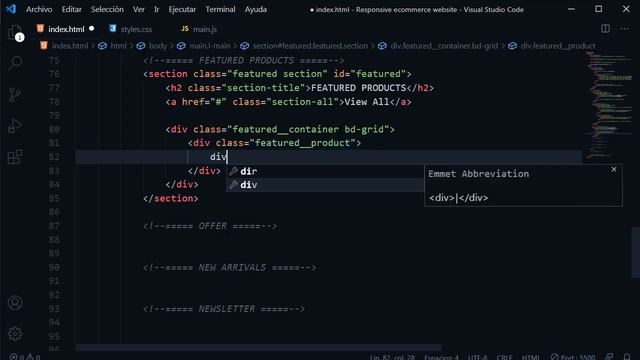Click the NEW ARRIVALS comment line
The height and width of the screenshot is (360, 640).
(x=229, y=267)
